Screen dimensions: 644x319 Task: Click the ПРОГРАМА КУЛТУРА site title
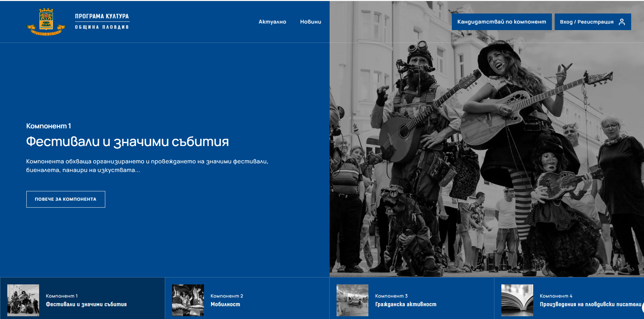coord(102,16)
